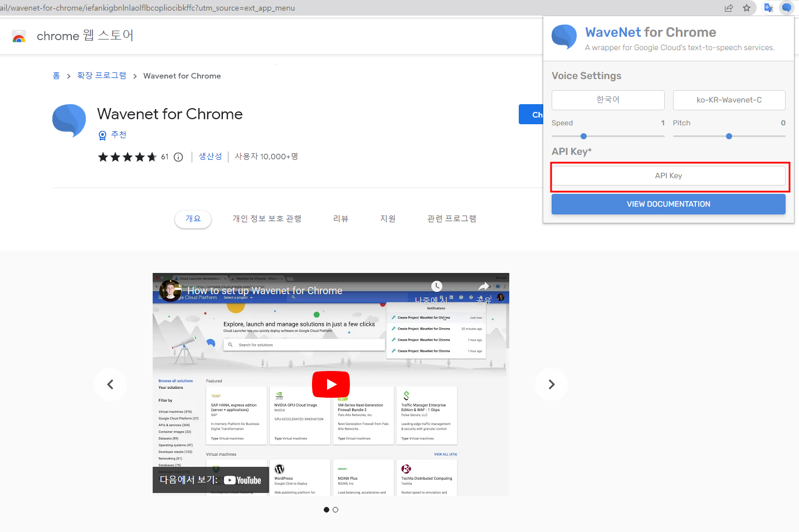This screenshot has height=532, width=799.
Task: Open the 생산성 category link
Action: (211, 157)
